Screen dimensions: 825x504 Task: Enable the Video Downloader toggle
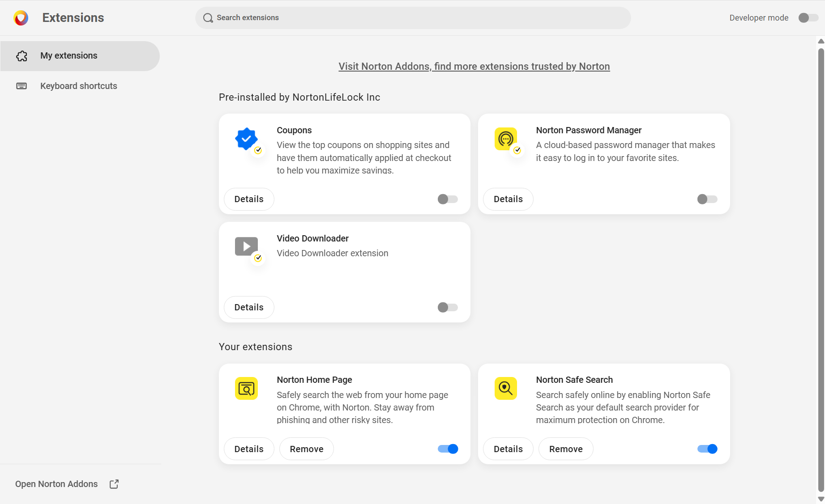point(448,307)
